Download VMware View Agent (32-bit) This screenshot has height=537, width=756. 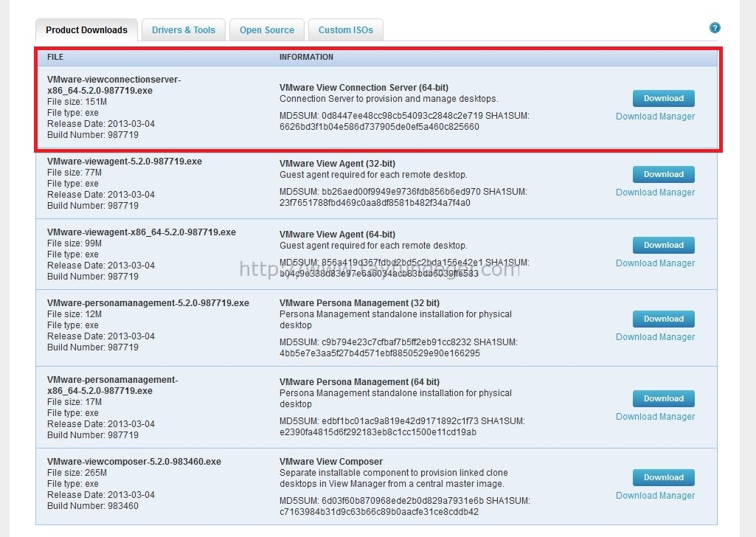pos(663,175)
